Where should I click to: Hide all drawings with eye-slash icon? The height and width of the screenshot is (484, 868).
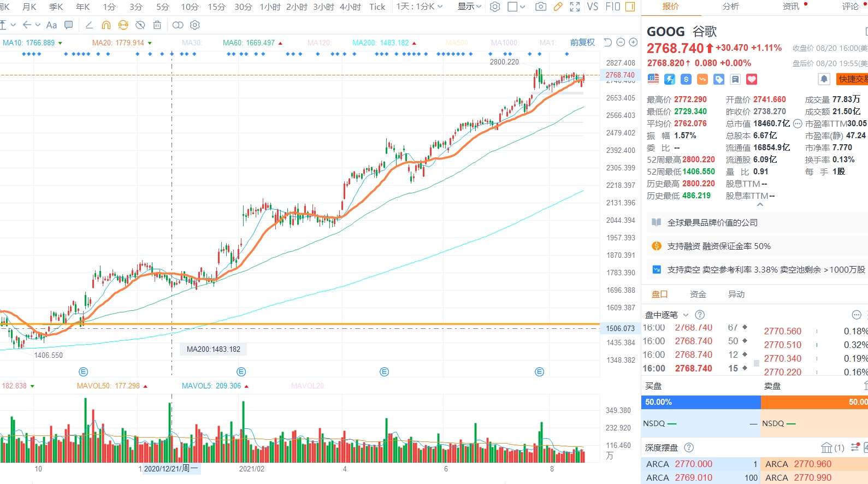140,25
